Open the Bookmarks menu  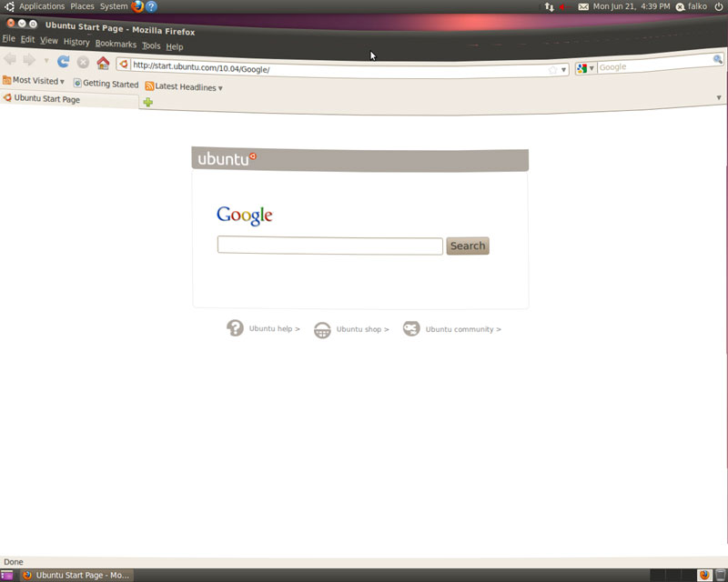(x=116, y=44)
